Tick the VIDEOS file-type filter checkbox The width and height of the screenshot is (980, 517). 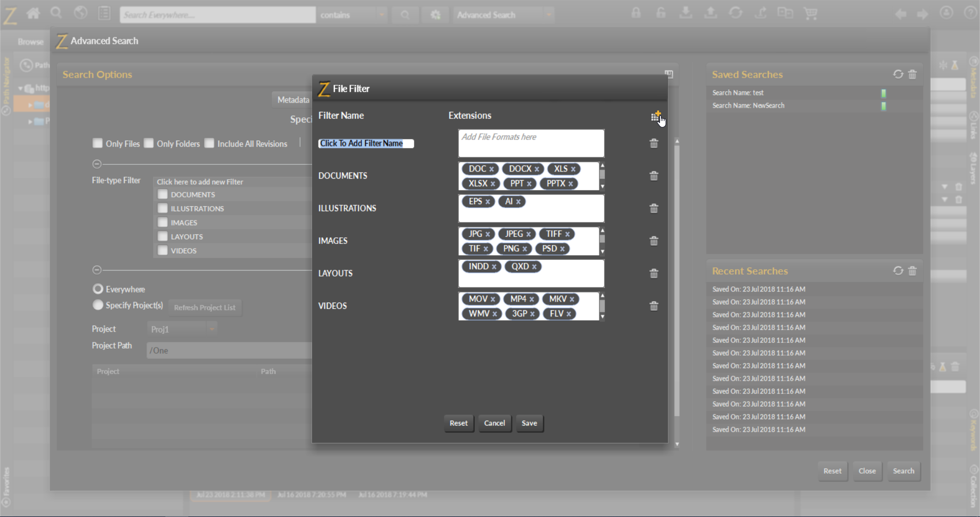click(163, 251)
